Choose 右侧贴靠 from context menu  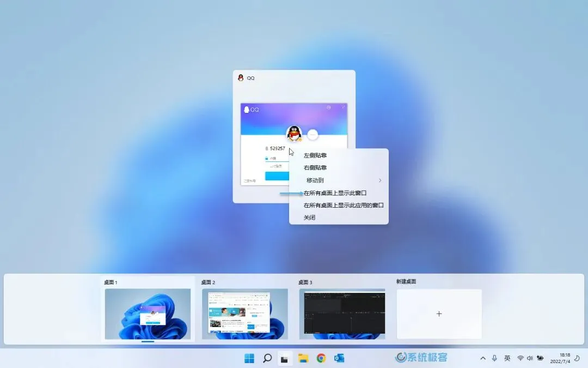316,167
